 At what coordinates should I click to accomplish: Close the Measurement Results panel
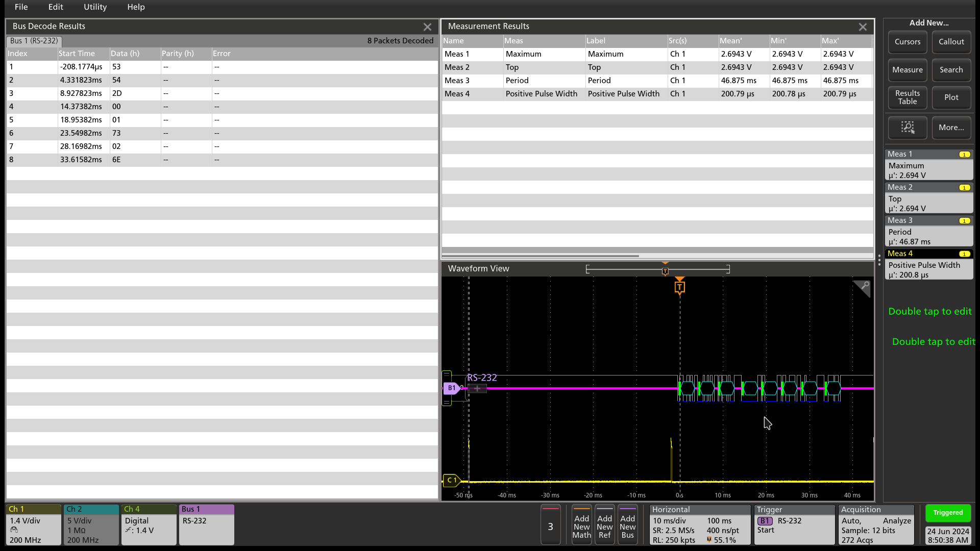click(863, 27)
